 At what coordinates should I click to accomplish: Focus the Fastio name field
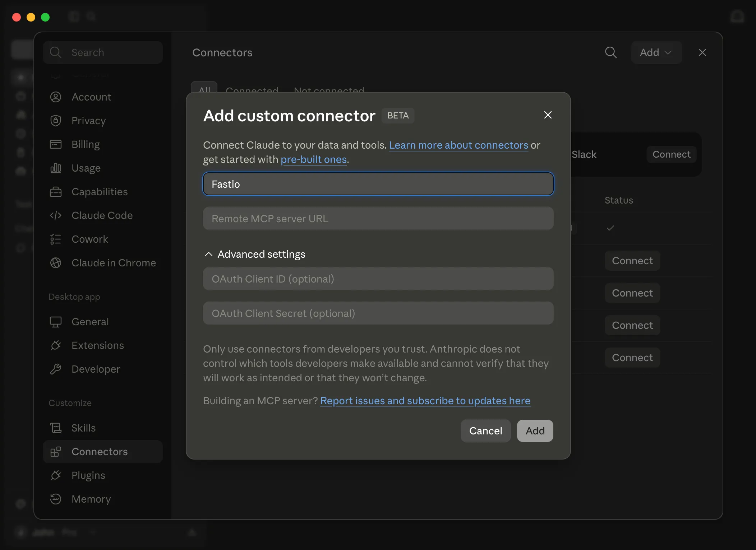(378, 184)
